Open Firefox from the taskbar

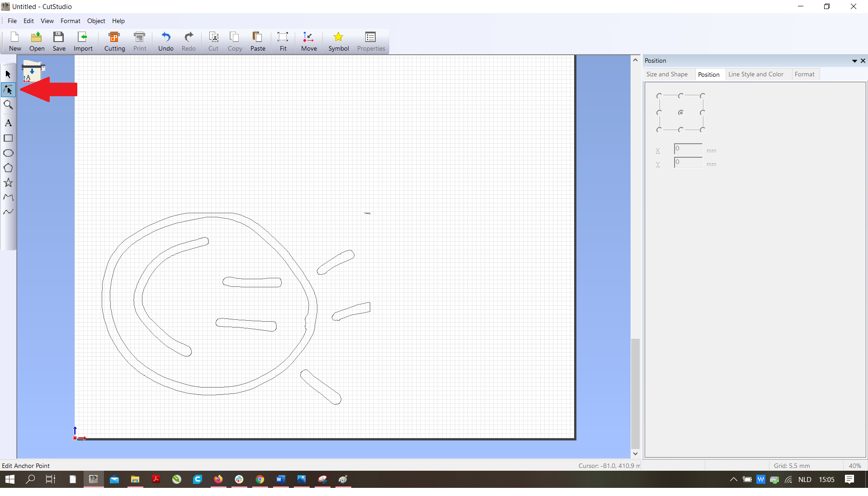click(218, 479)
